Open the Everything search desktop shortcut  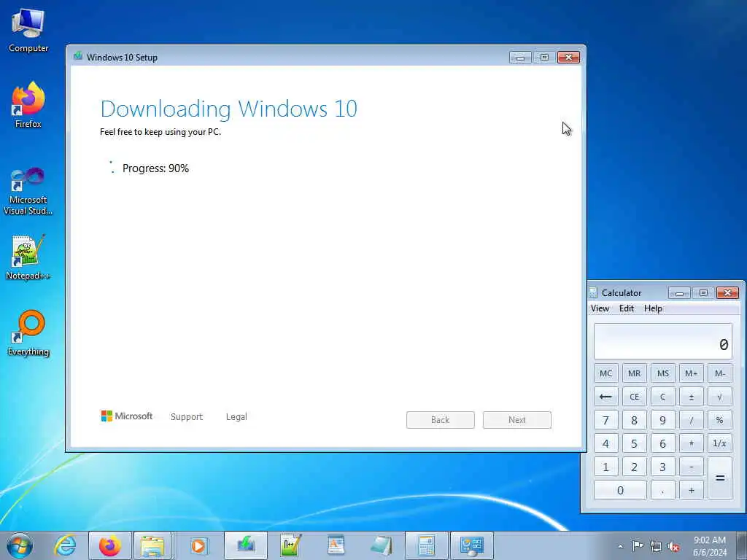click(x=28, y=332)
